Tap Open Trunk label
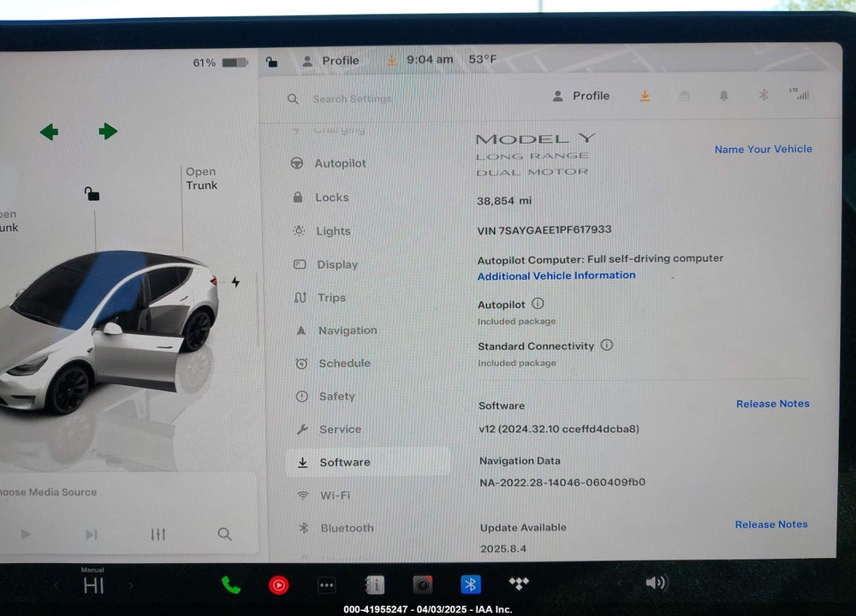This screenshot has width=856, height=616. click(201, 179)
